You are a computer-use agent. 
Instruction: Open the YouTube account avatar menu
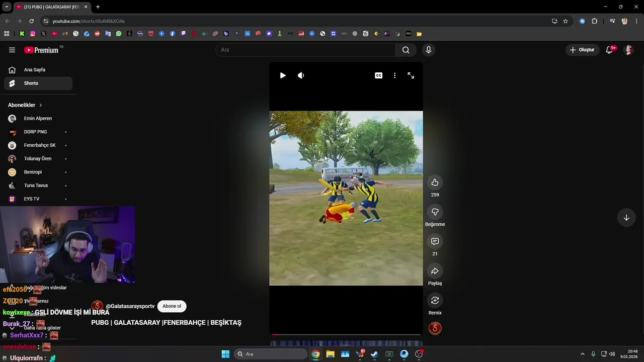[628, 50]
